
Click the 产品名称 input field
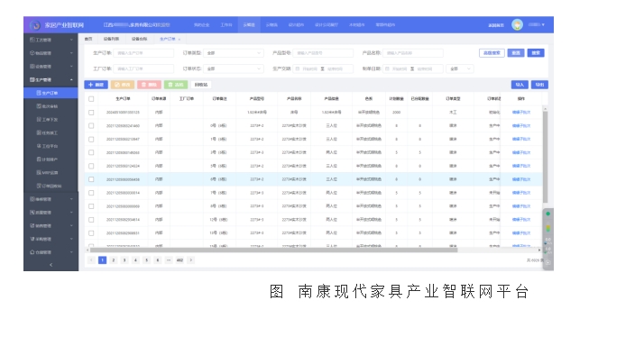(413, 53)
